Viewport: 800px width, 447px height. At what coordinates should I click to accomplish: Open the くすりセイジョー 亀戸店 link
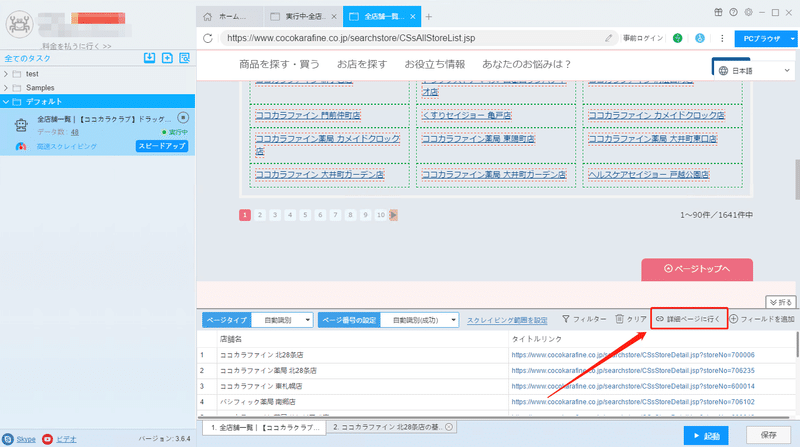click(x=467, y=115)
